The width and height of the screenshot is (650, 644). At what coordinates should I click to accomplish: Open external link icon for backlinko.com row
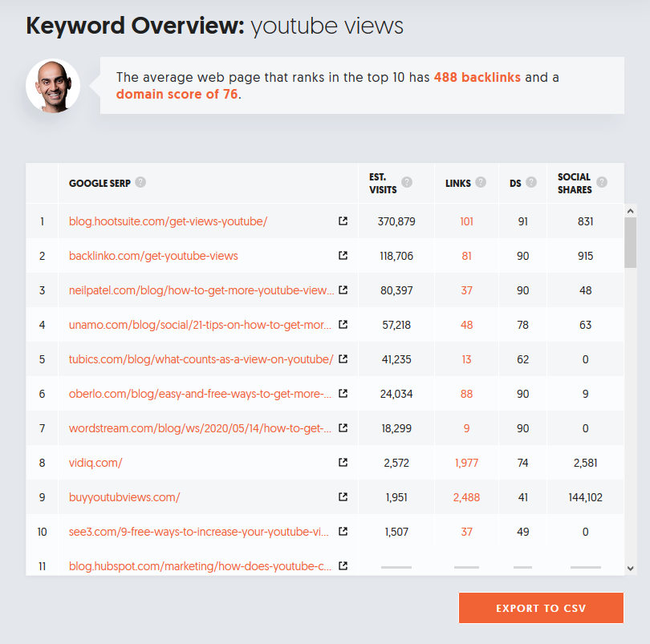click(x=343, y=255)
